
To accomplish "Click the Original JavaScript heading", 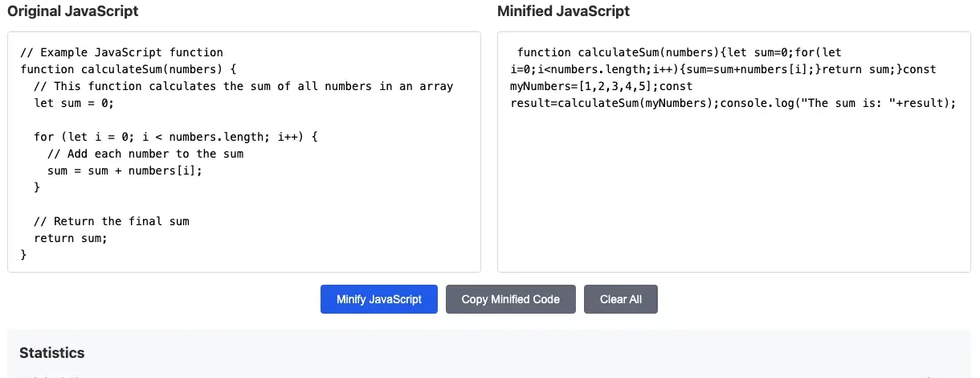I will point(72,11).
